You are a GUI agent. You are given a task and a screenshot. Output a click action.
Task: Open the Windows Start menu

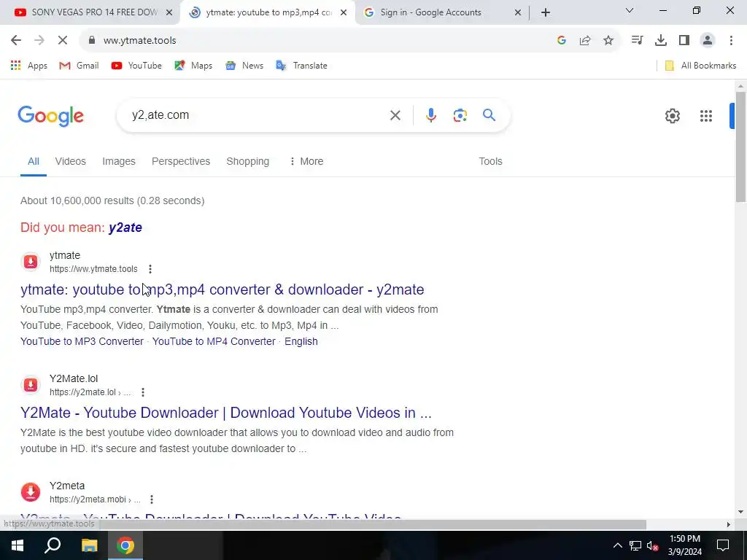click(x=18, y=545)
